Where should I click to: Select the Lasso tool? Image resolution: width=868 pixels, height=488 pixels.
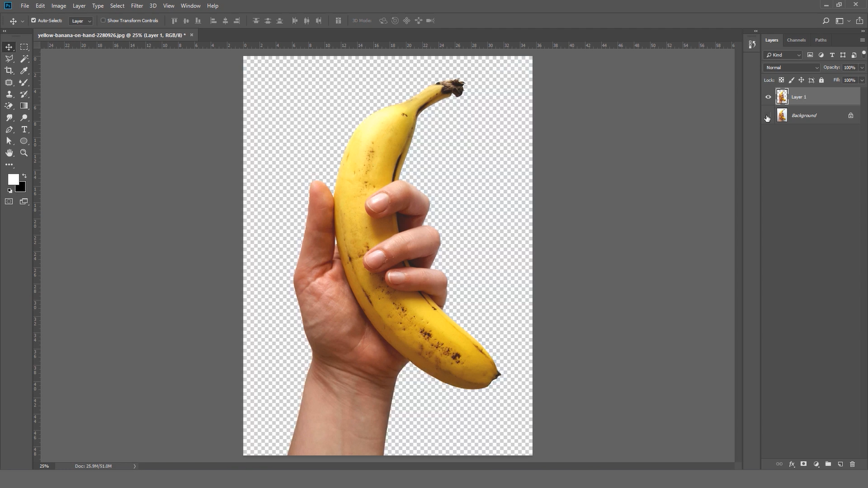(10, 58)
